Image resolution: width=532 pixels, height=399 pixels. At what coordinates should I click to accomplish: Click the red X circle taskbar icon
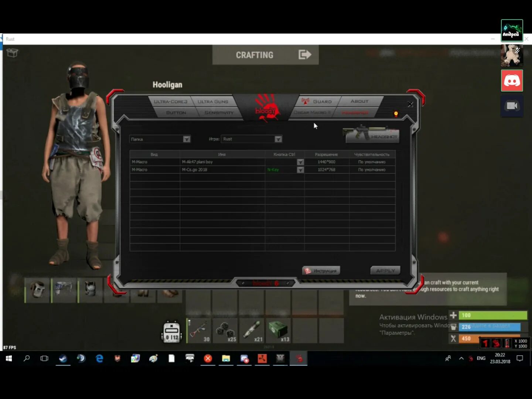208,358
